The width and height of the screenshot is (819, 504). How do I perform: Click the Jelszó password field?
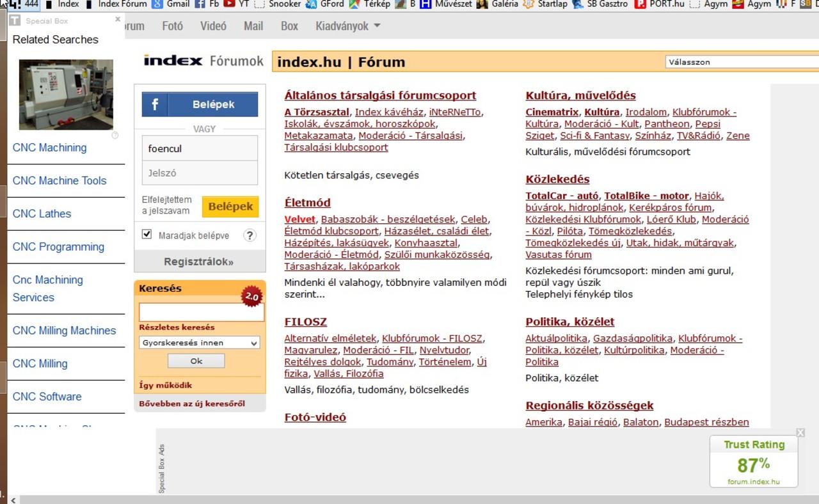[x=200, y=173]
